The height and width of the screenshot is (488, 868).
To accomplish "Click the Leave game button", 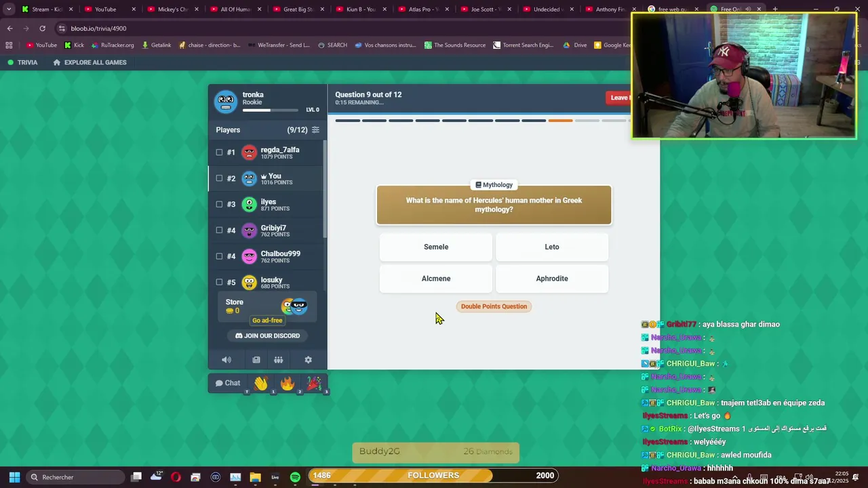I will point(618,98).
